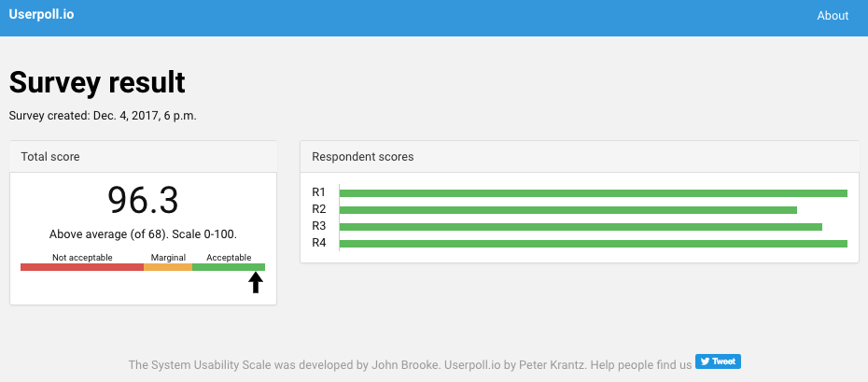Click the Twitter bird icon
Screen dimensions: 868x382
coord(705,361)
